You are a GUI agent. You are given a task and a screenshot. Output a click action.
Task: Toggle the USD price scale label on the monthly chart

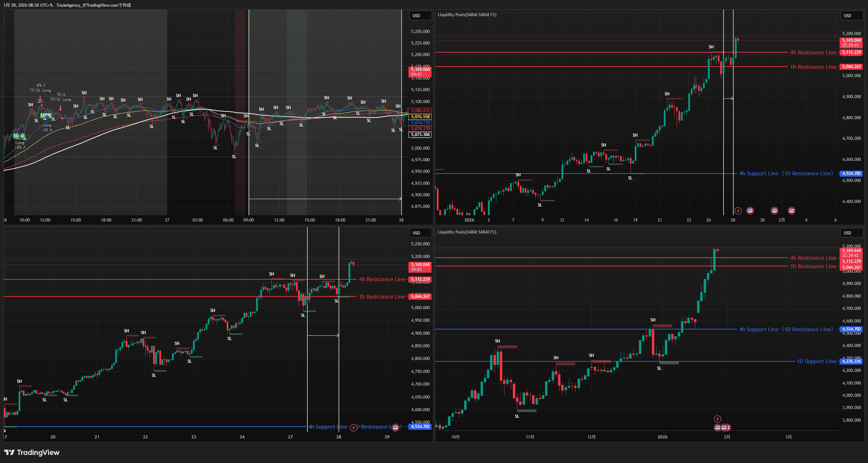pyautogui.click(x=851, y=233)
